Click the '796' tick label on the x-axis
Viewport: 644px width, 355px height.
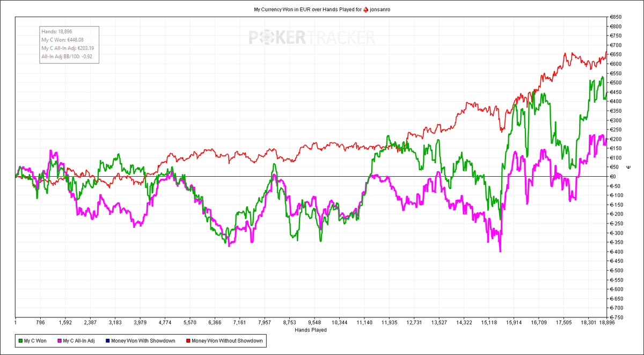tap(40, 323)
